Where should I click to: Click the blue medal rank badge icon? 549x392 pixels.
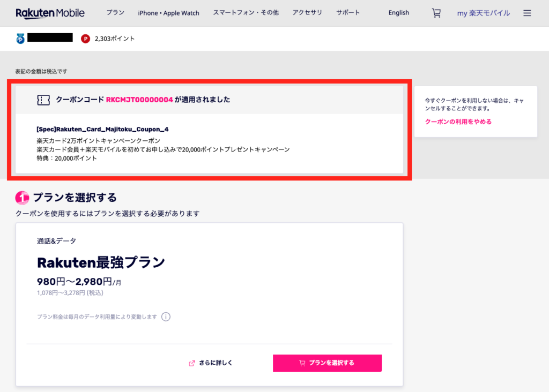(x=20, y=39)
